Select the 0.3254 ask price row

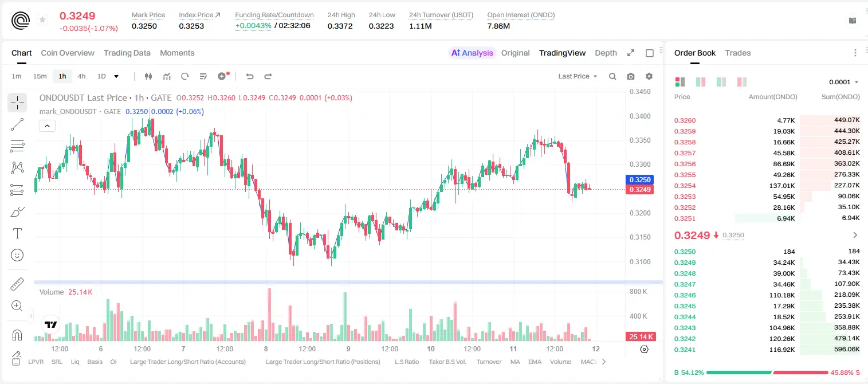click(767, 186)
